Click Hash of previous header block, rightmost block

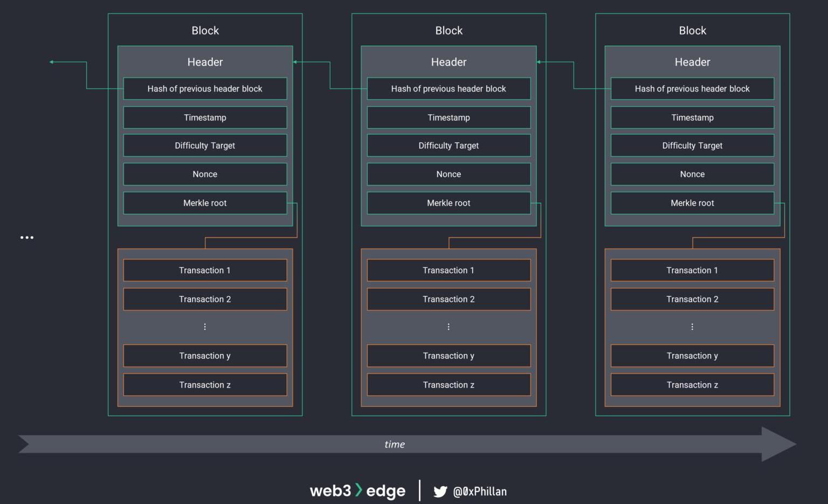click(x=692, y=89)
